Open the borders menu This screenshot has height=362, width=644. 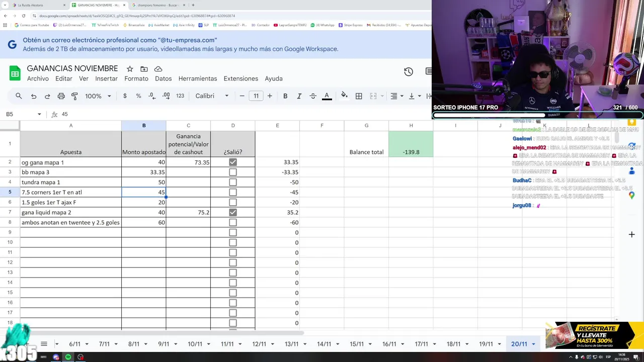(x=359, y=96)
